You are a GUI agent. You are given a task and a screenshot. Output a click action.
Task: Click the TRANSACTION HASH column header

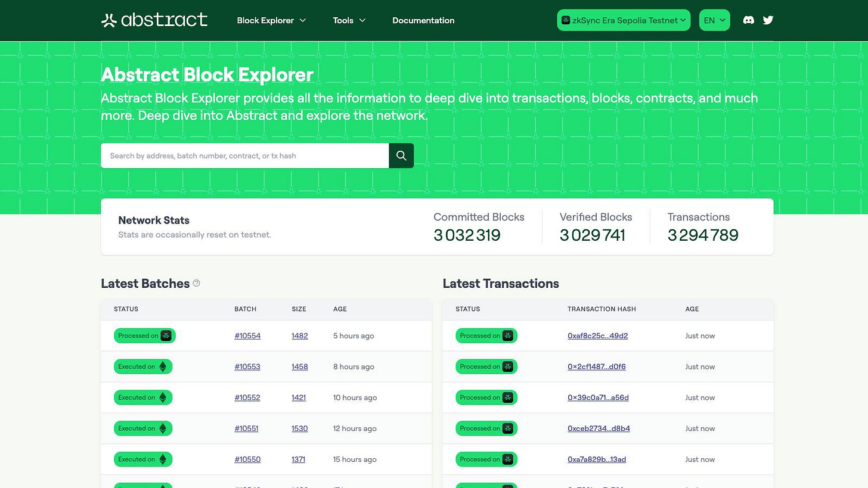(x=602, y=309)
